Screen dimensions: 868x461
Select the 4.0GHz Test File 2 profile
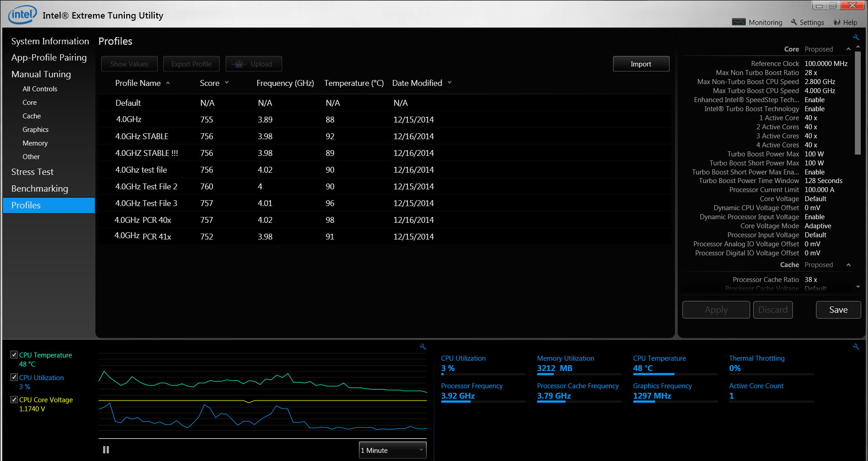coord(146,186)
